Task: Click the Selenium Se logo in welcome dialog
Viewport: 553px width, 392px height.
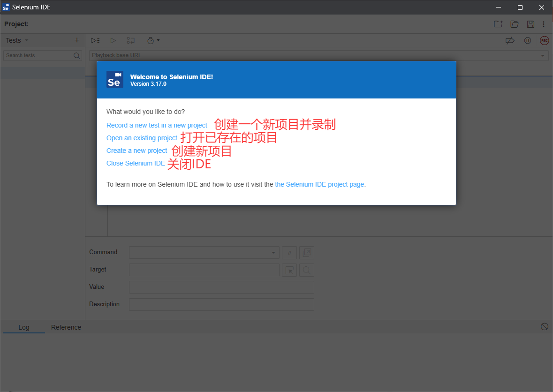Action: pyautogui.click(x=115, y=79)
